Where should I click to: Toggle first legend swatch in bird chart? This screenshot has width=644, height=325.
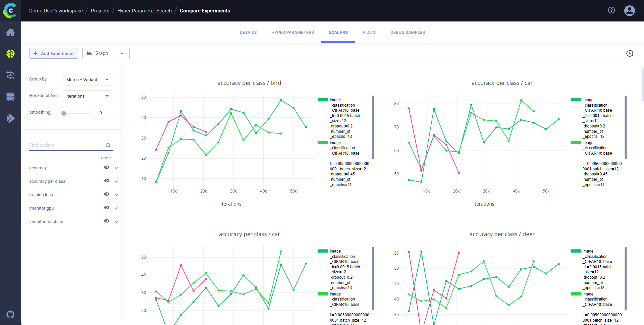[323, 100]
